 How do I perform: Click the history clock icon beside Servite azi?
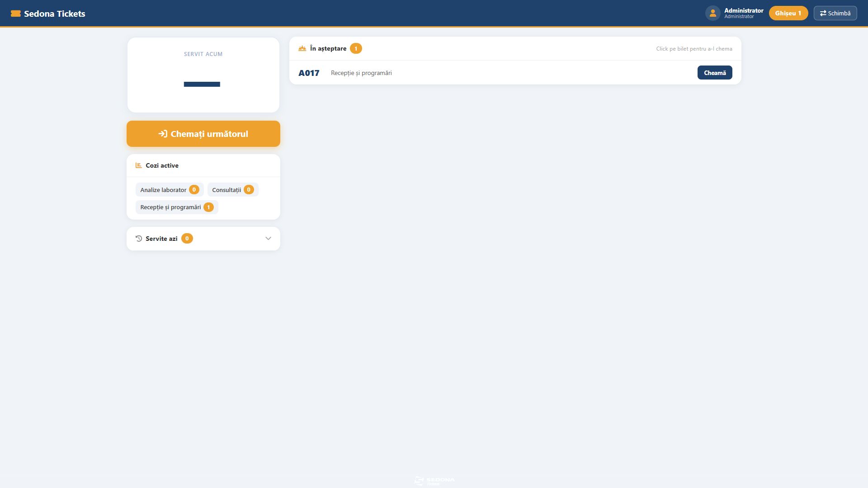coord(139,239)
